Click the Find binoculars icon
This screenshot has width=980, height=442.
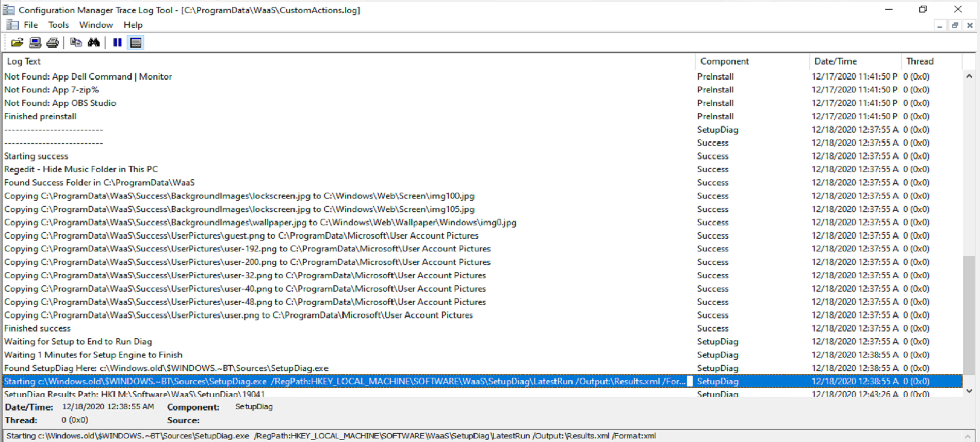[93, 42]
